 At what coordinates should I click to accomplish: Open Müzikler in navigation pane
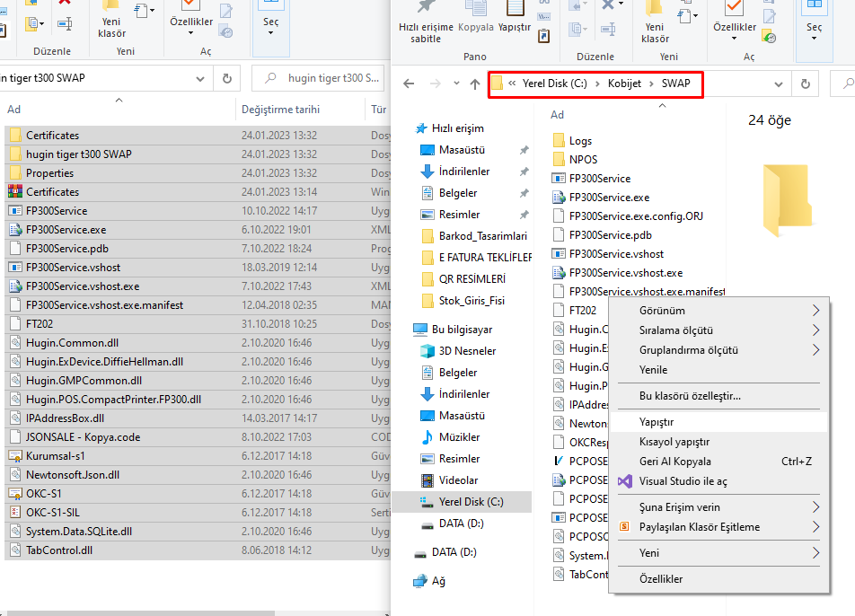pos(459,437)
